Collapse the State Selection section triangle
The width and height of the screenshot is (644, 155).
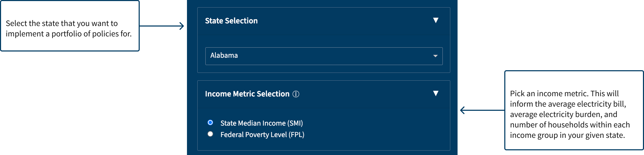(436, 20)
